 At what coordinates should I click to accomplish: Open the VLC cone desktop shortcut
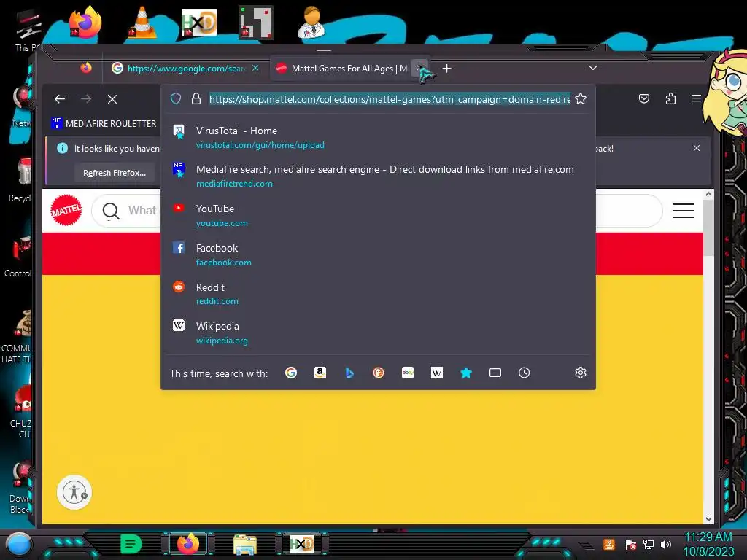click(142, 23)
